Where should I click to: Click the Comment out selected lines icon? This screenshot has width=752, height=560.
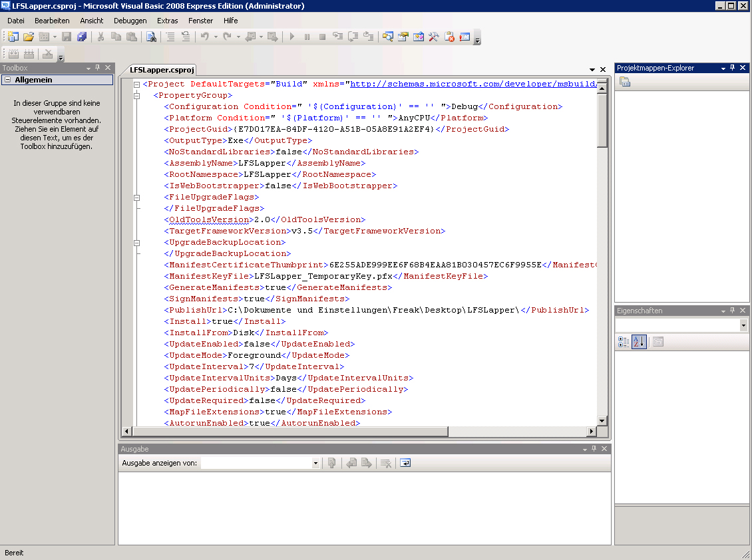click(170, 37)
